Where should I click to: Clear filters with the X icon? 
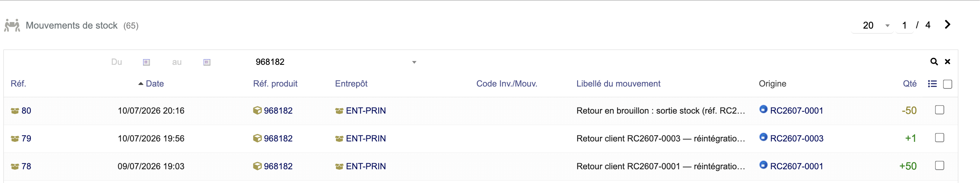tap(948, 62)
